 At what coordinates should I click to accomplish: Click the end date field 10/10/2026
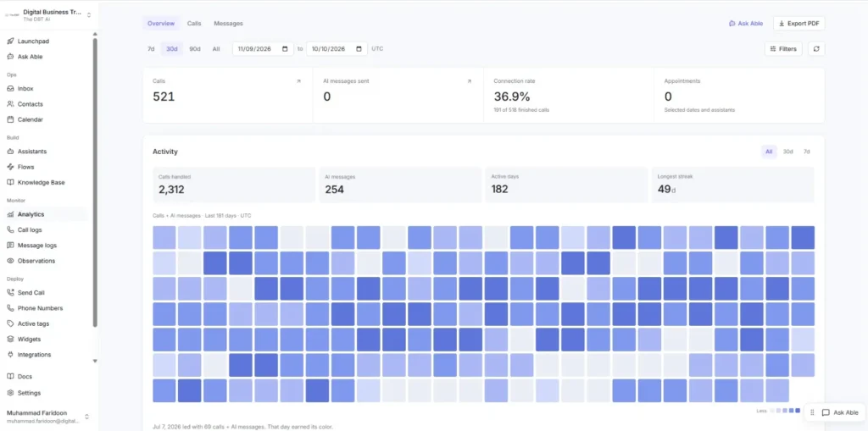click(x=337, y=48)
